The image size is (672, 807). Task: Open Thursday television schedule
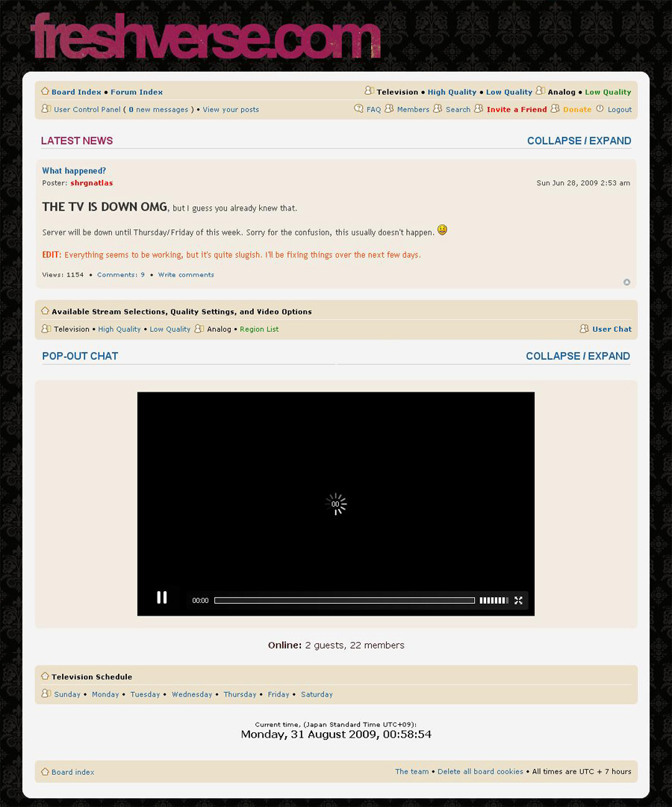(240, 694)
